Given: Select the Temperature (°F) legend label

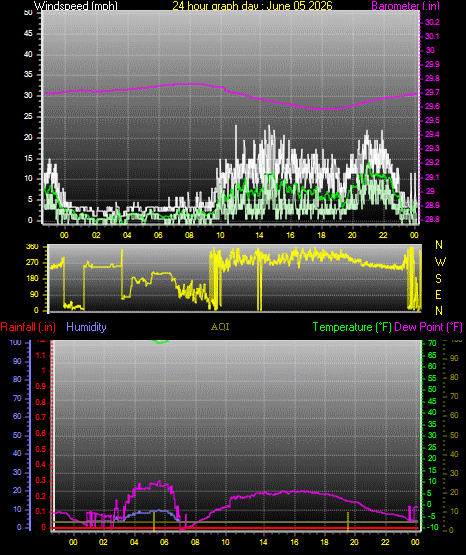Looking at the screenshot, I should (x=352, y=327).
